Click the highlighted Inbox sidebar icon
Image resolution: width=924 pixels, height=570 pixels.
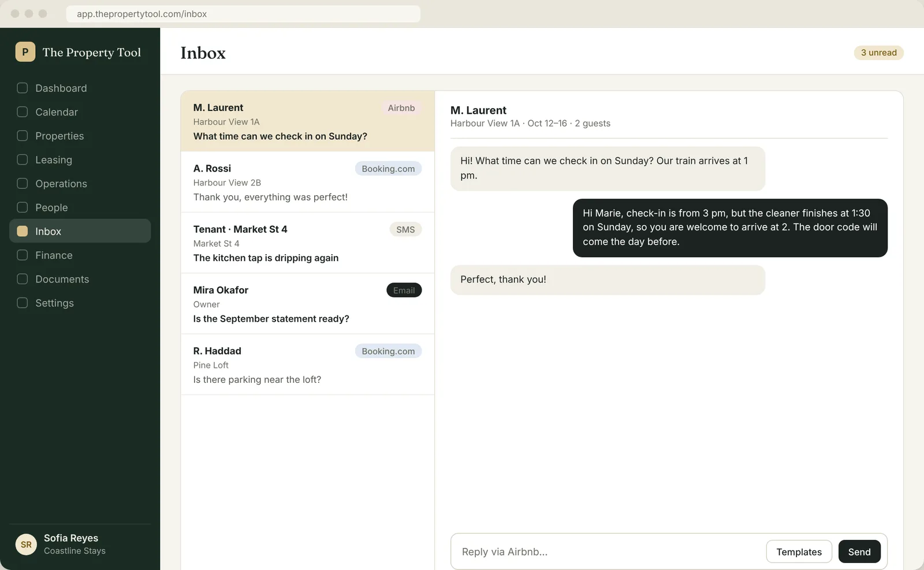23,231
